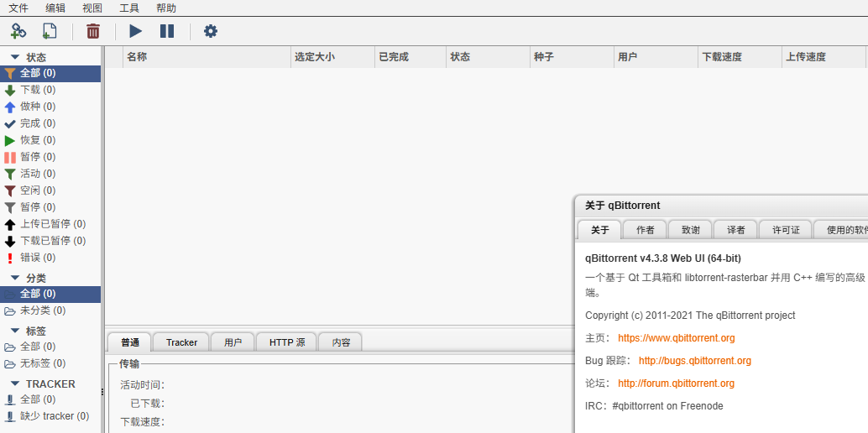Open the forum.qbittorrent.org link
Image resolution: width=868 pixels, height=433 pixels.
coord(676,383)
